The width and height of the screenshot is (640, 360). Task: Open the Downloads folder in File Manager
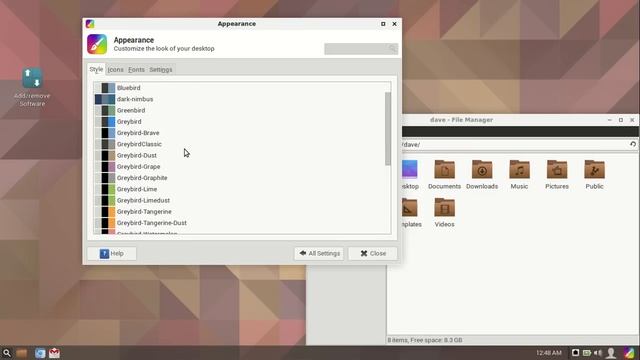(x=482, y=175)
